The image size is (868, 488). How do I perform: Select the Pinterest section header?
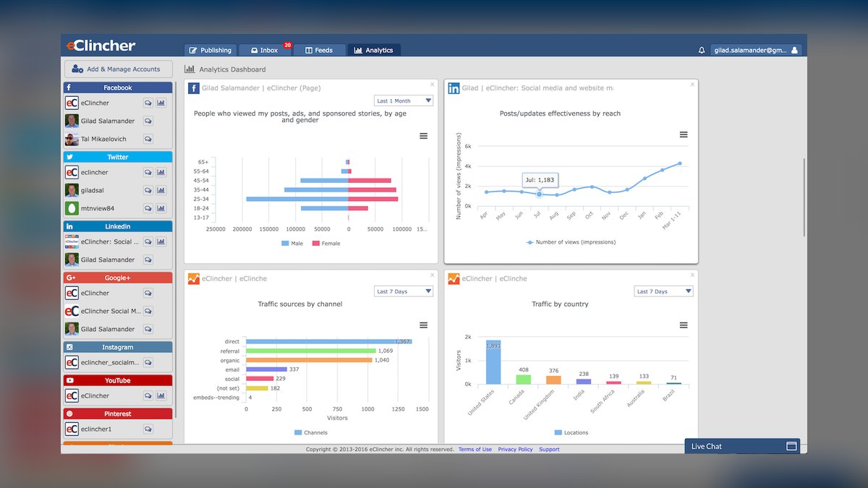pos(118,414)
